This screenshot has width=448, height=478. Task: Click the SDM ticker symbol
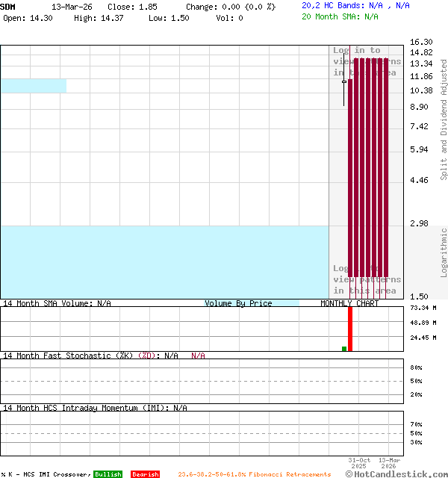point(8,7)
